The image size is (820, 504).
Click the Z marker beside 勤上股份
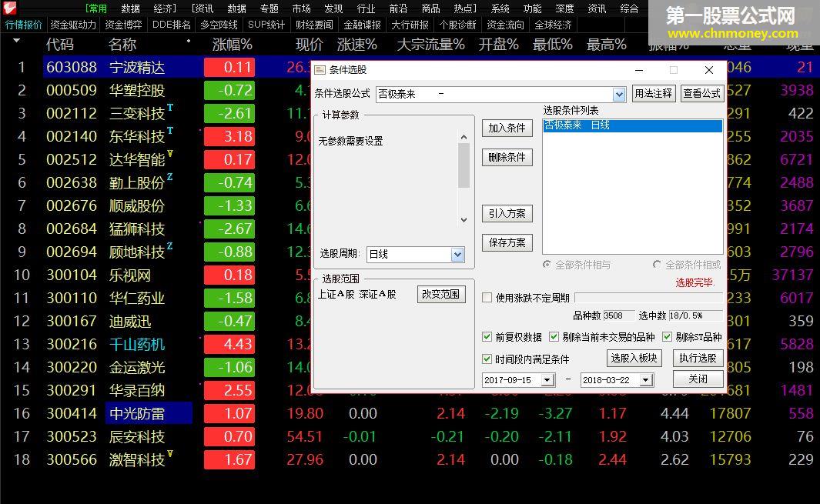tap(169, 177)
